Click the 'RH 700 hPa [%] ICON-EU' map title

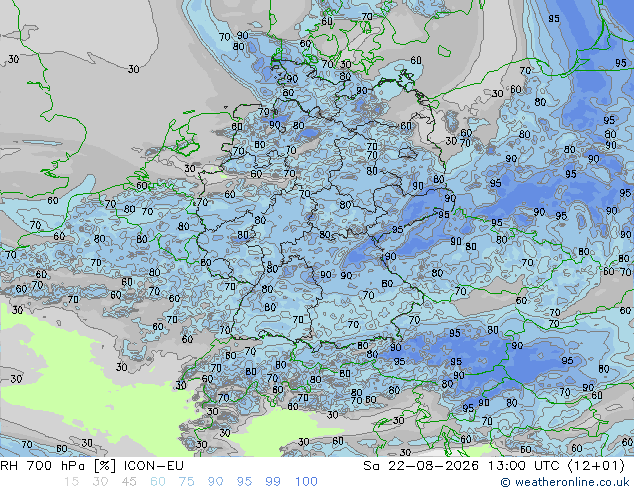pyautogui.click(x=92, y=466)
